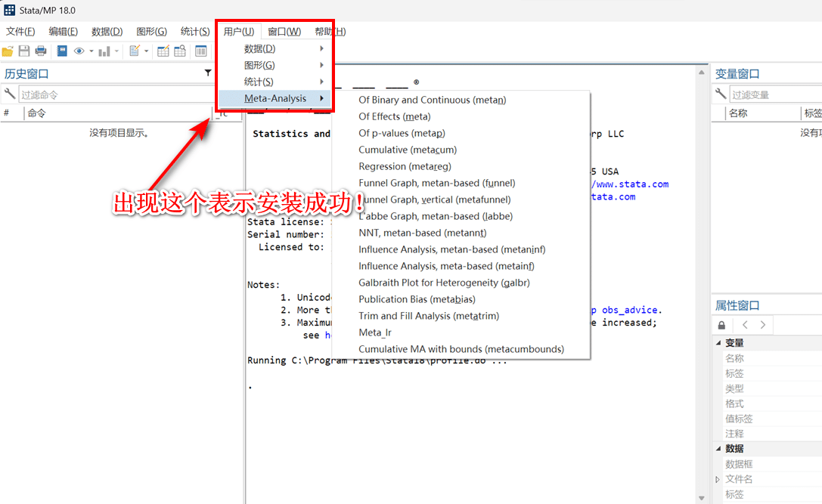This screenshot has width=822, height=504.
Task: Open the Data Browser magnifier icon
Action: pyautogui.click(x=180, y=51)
